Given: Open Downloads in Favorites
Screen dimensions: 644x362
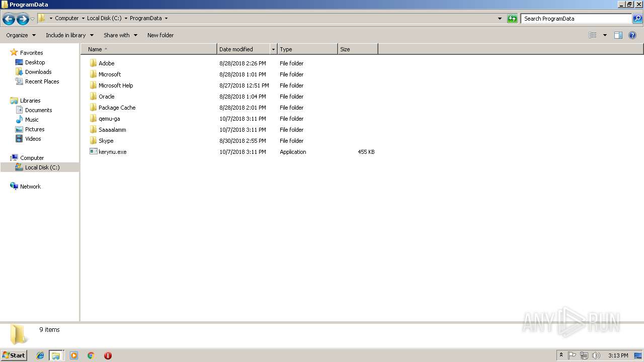Looking at the screenshot, I should coord(38,72).
